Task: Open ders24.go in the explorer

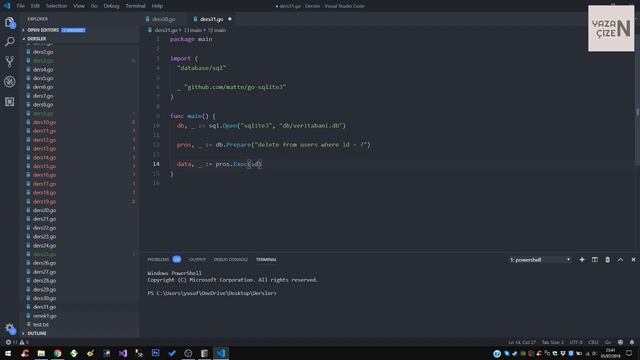Action: pos(44,245)
